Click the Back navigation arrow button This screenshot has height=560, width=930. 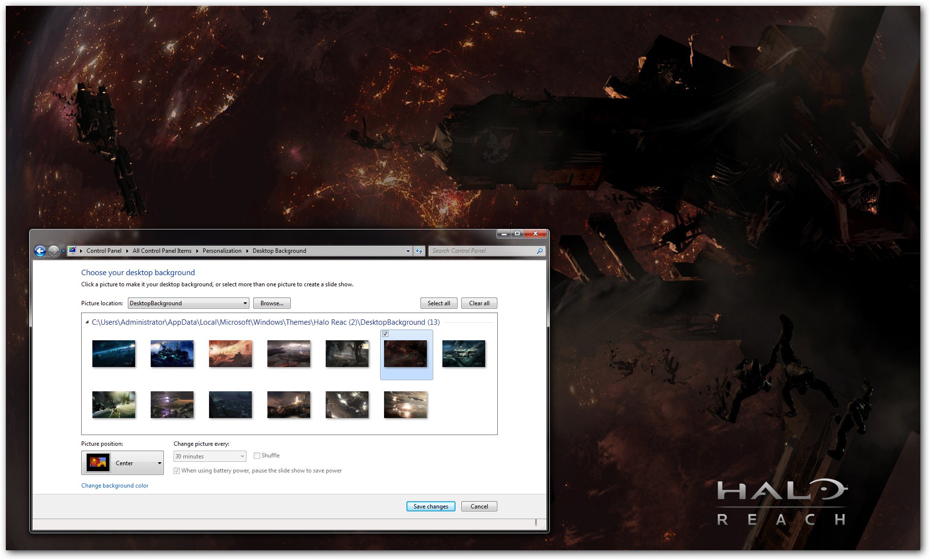(x=40, y=251)
